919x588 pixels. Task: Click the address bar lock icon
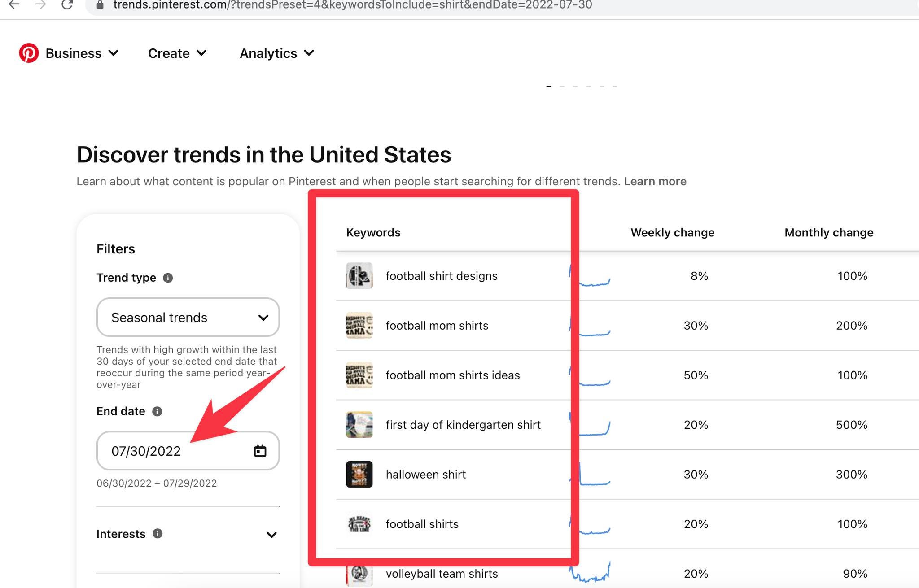pos(100,5)
